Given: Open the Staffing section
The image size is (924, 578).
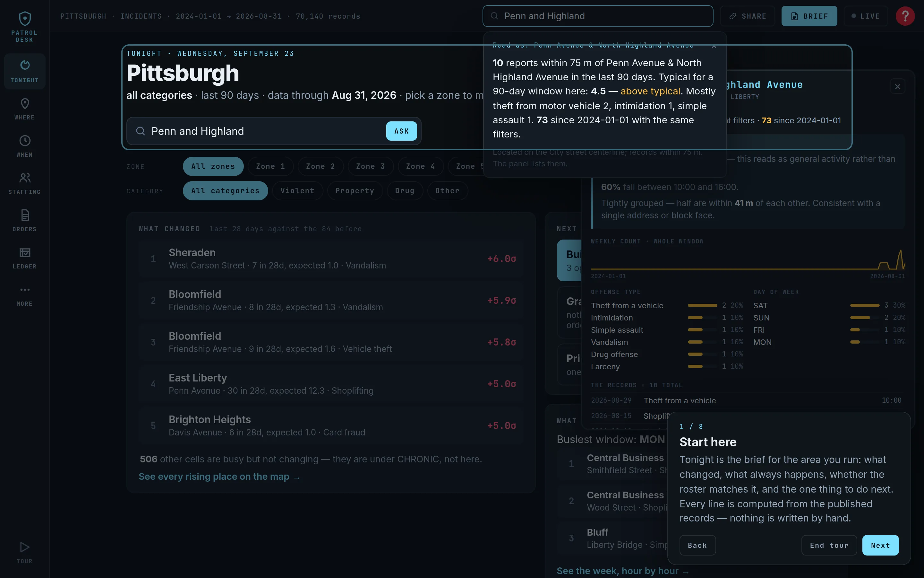Looking at the screenshot, I should (24, 183).
